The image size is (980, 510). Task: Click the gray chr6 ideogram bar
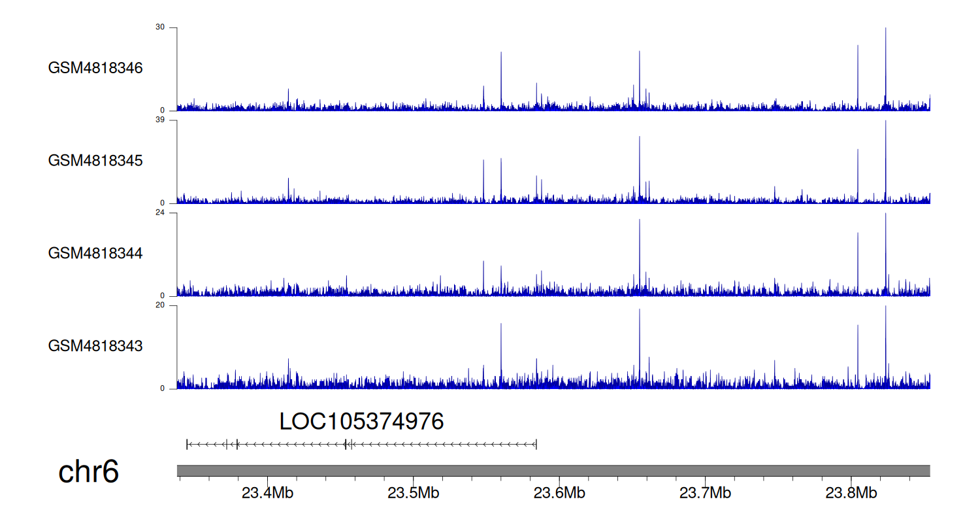pos(553,471)
